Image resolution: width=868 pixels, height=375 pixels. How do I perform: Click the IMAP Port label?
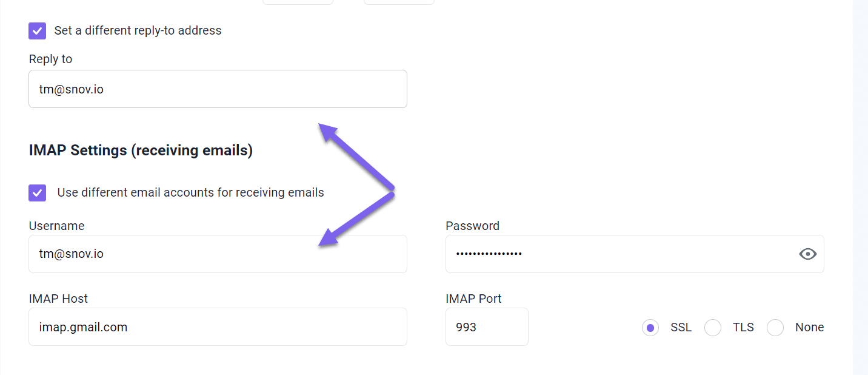pyautogui.click(x=473, y=299)
